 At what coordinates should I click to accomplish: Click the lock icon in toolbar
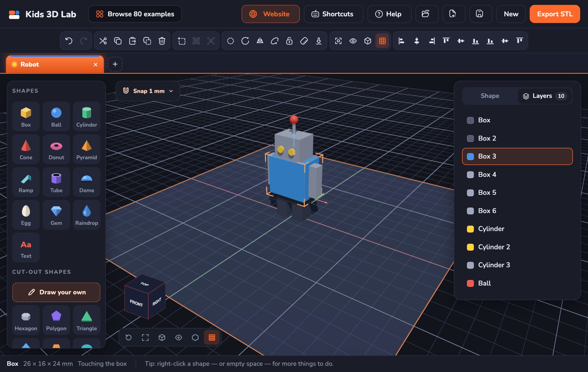pyautogui.click(x=289, y=41)
